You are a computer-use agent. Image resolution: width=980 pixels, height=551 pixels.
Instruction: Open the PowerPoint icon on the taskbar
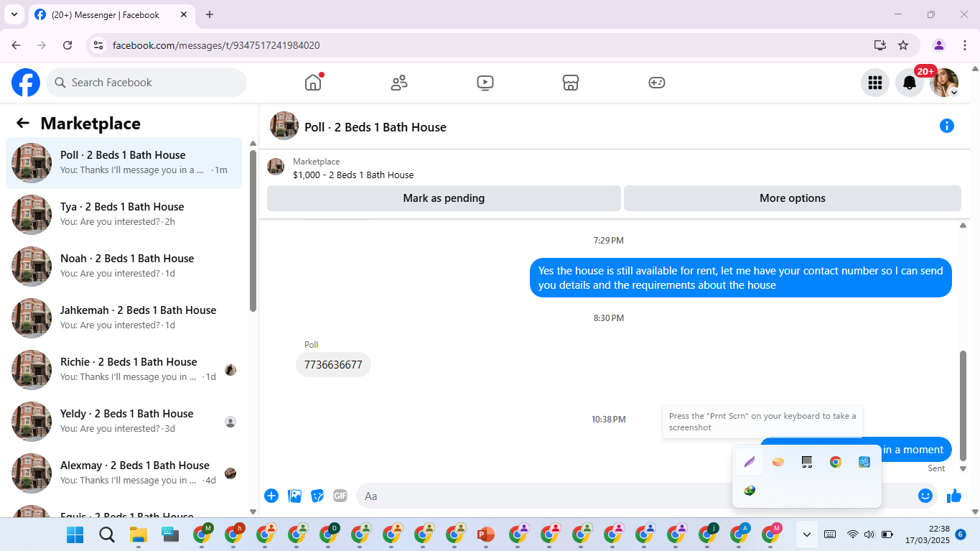[x=486, y=534]
